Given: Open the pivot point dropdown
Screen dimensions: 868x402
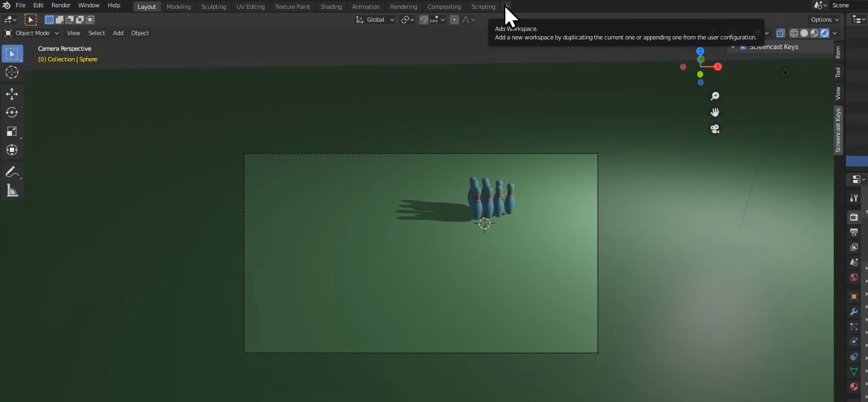Looking at the screenshot, I should pos(407,20).
